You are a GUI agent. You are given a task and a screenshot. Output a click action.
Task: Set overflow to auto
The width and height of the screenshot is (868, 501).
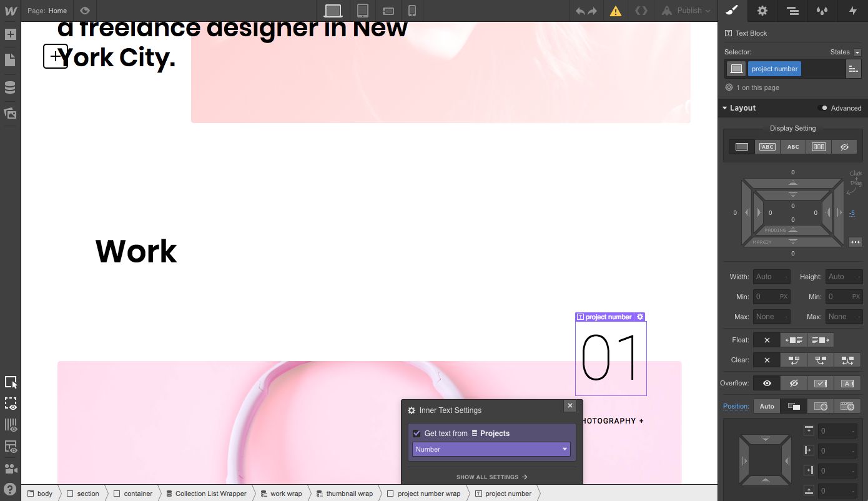point(847,383)
